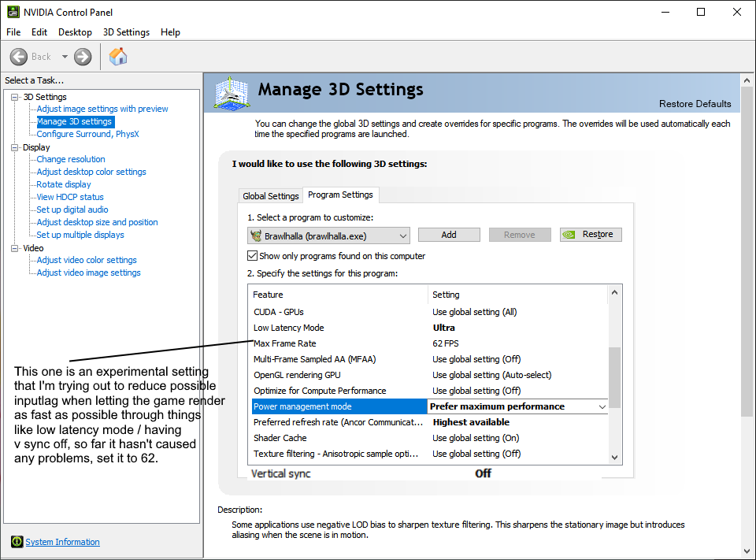
Task: Select the Shader Cache row
Action: point(430,438)
